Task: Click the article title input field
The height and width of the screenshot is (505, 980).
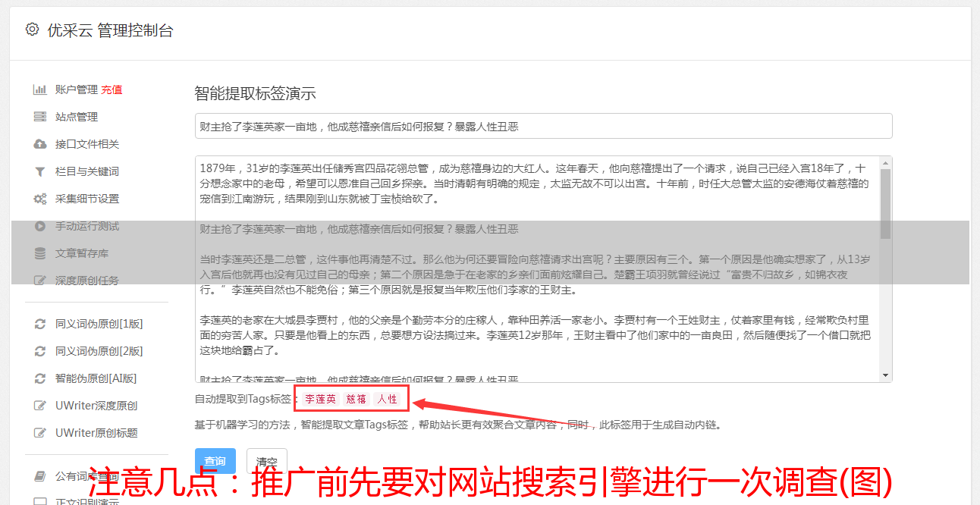Action: tap(543, 126)
